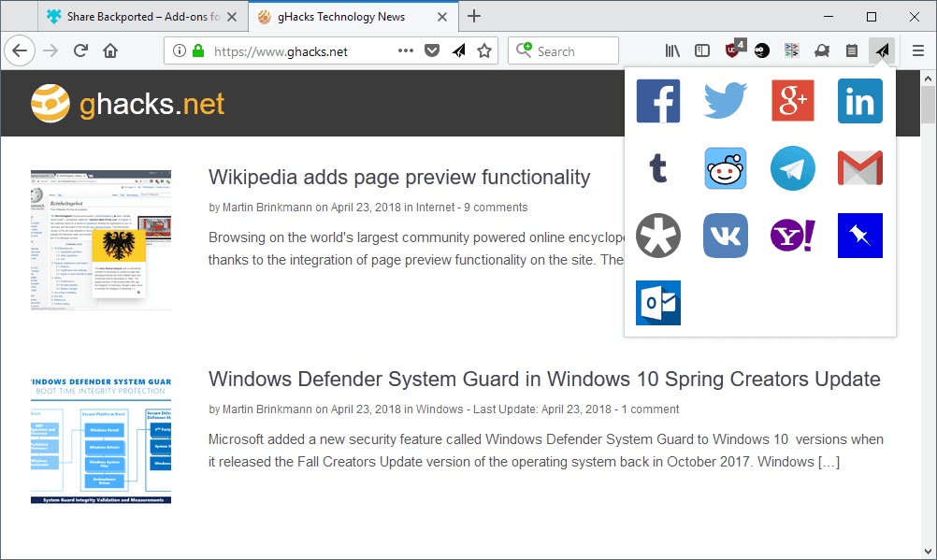Image resolution: width=937 pixels, height=560 pixels.
Task: View the 1 comment link
Action: (650, 409)
